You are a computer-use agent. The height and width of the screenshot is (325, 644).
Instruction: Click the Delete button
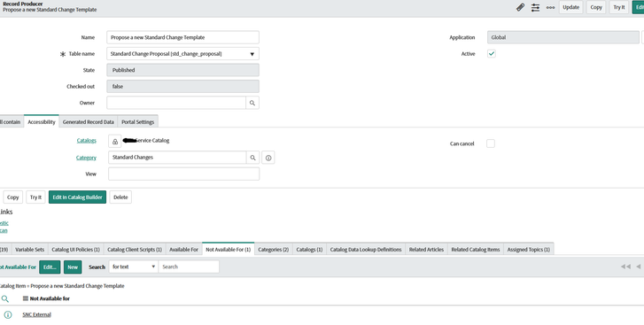coord(120,197)
